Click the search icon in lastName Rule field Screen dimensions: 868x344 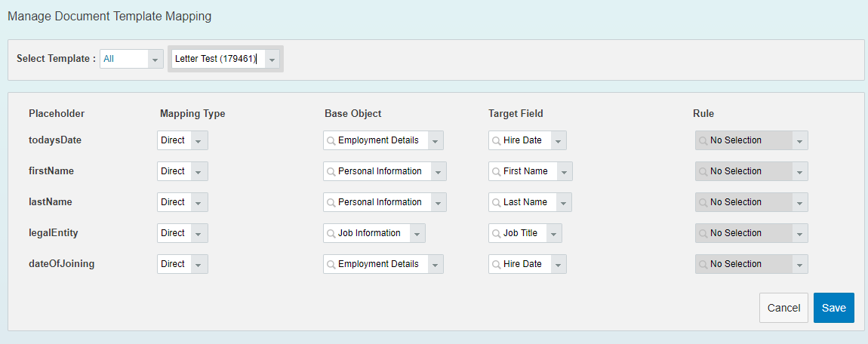[x=703, y=202]
